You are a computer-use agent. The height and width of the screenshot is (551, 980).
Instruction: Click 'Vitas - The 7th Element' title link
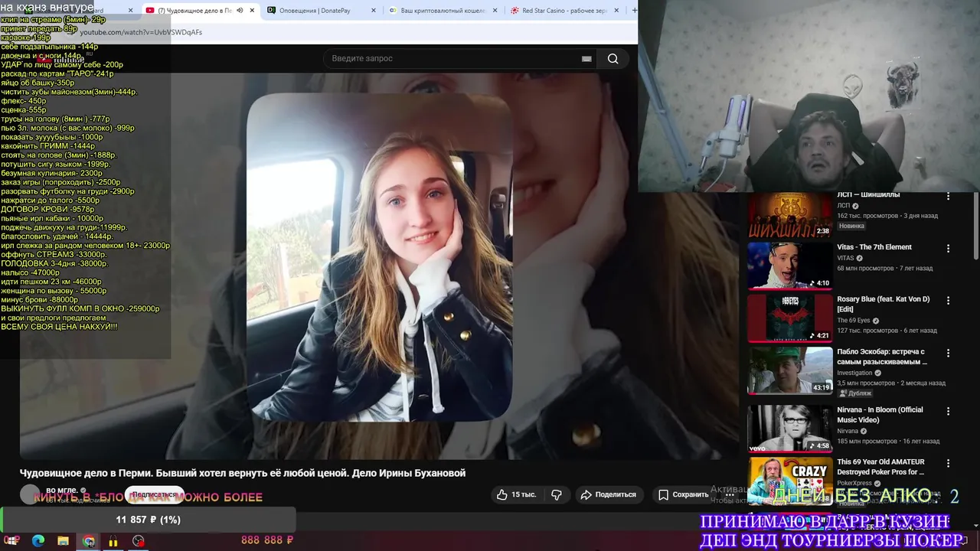click(x=874, y=247)
